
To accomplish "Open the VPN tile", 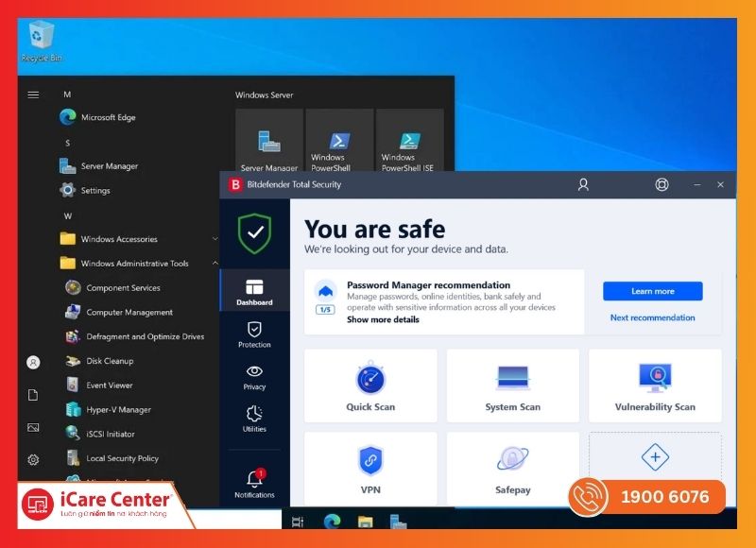I will (x=370, y=469).
